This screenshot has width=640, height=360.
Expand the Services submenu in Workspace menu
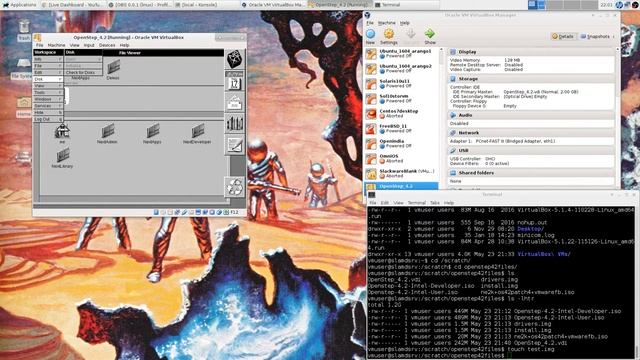click(x=48, y=106)
